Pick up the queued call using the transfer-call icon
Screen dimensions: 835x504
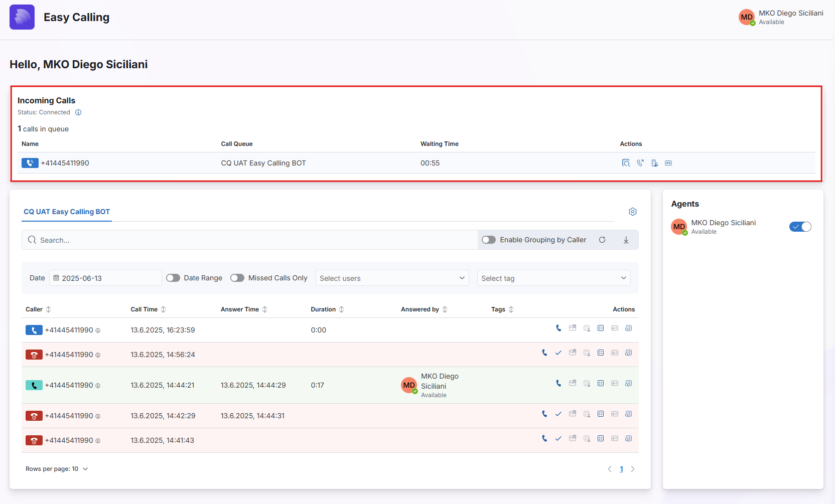(x=640, y=163)
